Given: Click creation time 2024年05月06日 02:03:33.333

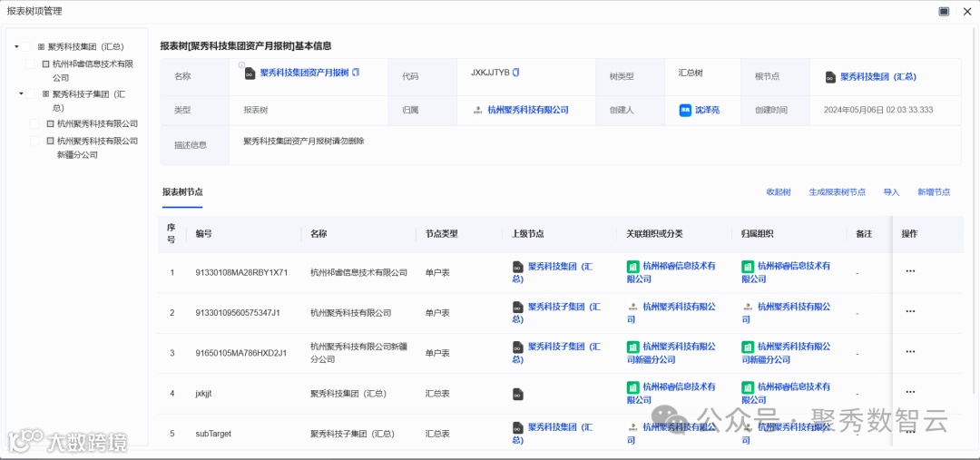Looking at the screenshot, I should tap(878, 110).
